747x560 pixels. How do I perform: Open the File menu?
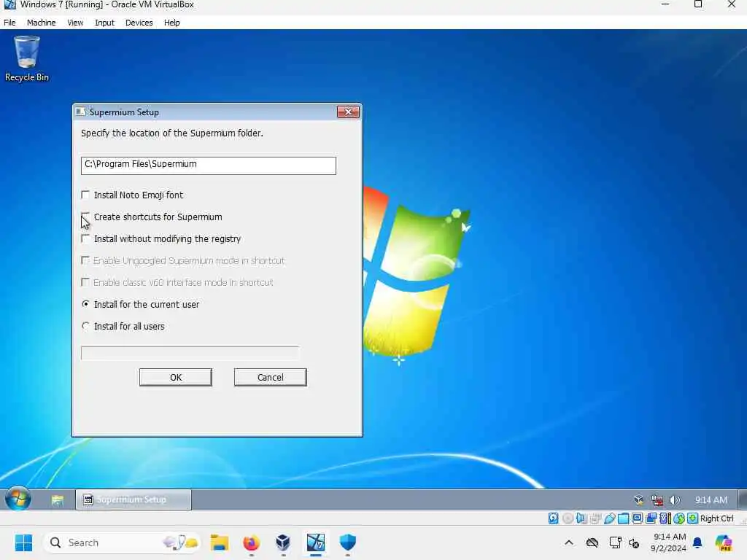coord(9,23)
